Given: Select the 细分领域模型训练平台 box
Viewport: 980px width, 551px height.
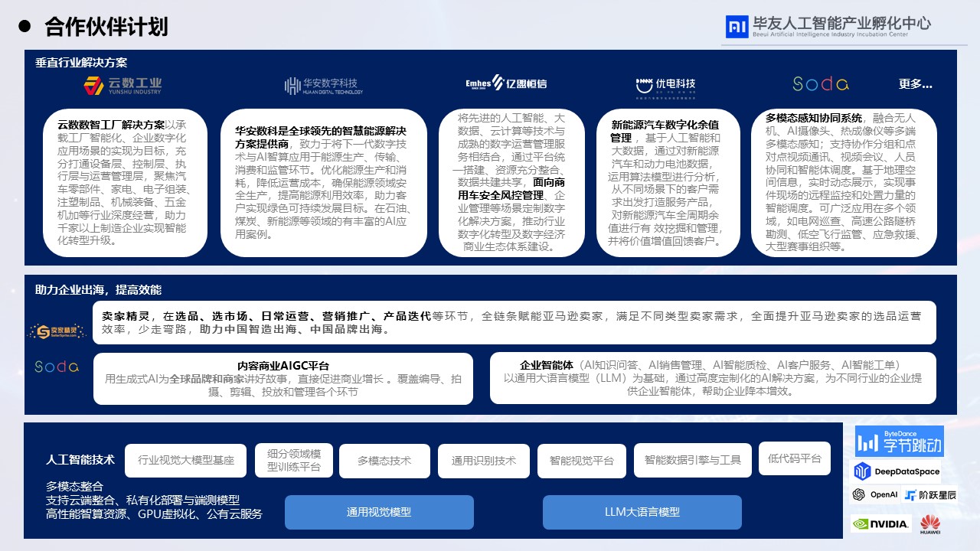Looking at the screenshot, I should click(294, 460).
